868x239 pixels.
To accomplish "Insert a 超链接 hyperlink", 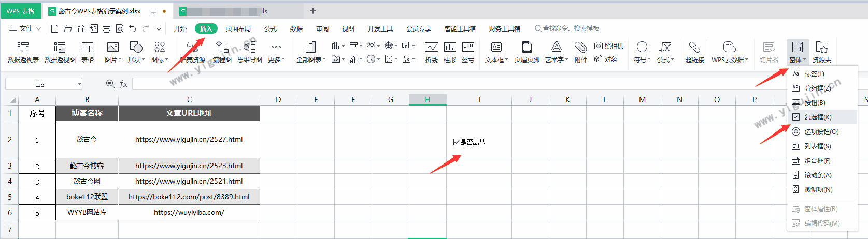I will click(x=695, y=52).
